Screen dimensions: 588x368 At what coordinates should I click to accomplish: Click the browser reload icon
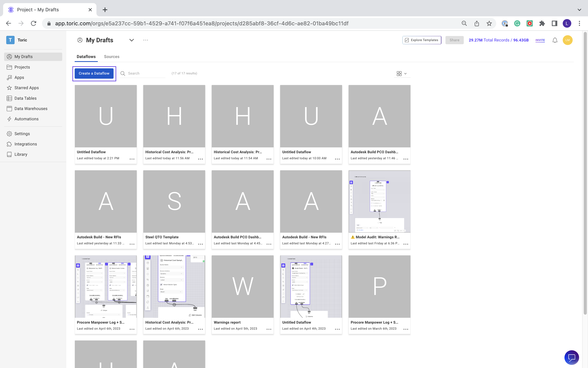point(33,23)
